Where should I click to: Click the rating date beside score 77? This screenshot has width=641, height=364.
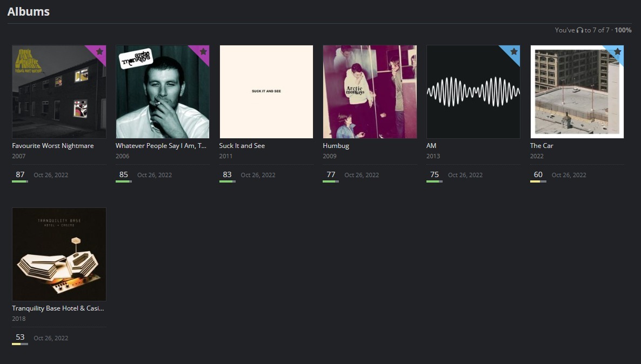[362, 175]
